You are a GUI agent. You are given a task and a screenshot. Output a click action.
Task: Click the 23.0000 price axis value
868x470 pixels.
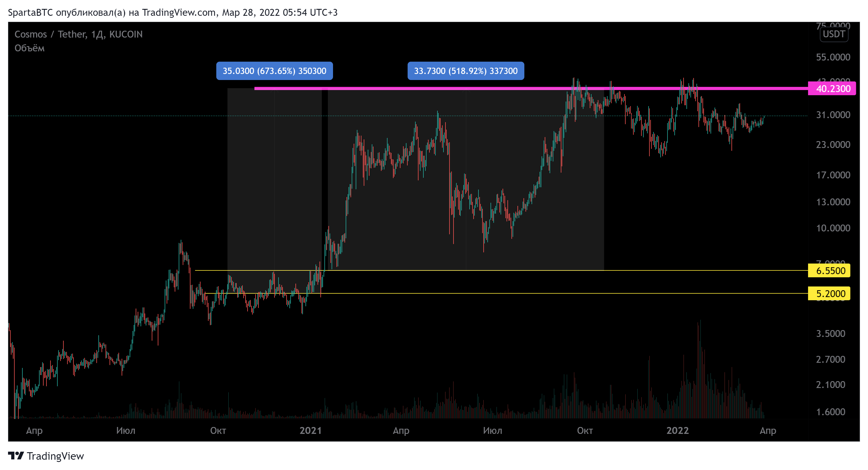pyautogui.click(x=833, y=145)
